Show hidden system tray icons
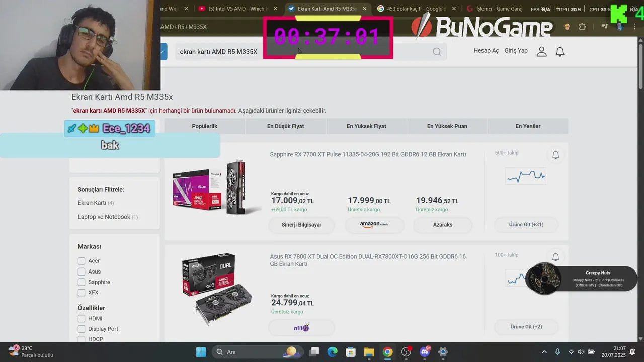The height and width of the screenshot is (362, 644). pyautogui.click(x=544, y=352)
